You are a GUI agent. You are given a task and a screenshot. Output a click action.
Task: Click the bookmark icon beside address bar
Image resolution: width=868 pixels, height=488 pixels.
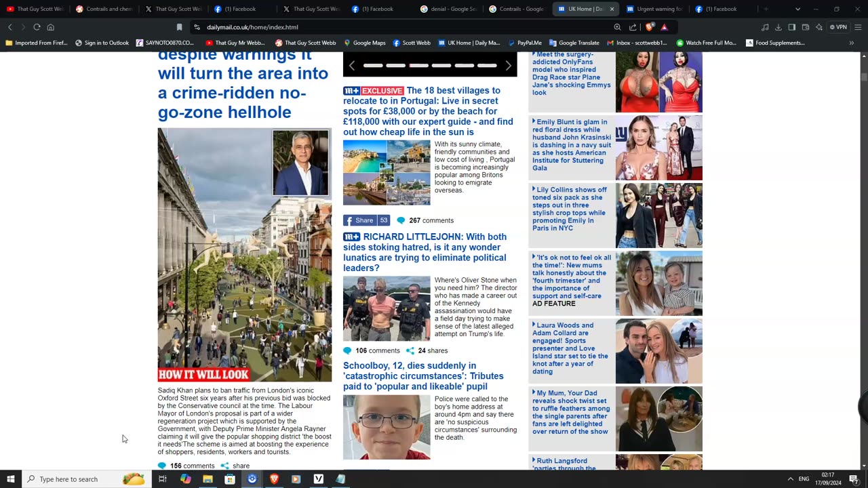click(179, 27)
